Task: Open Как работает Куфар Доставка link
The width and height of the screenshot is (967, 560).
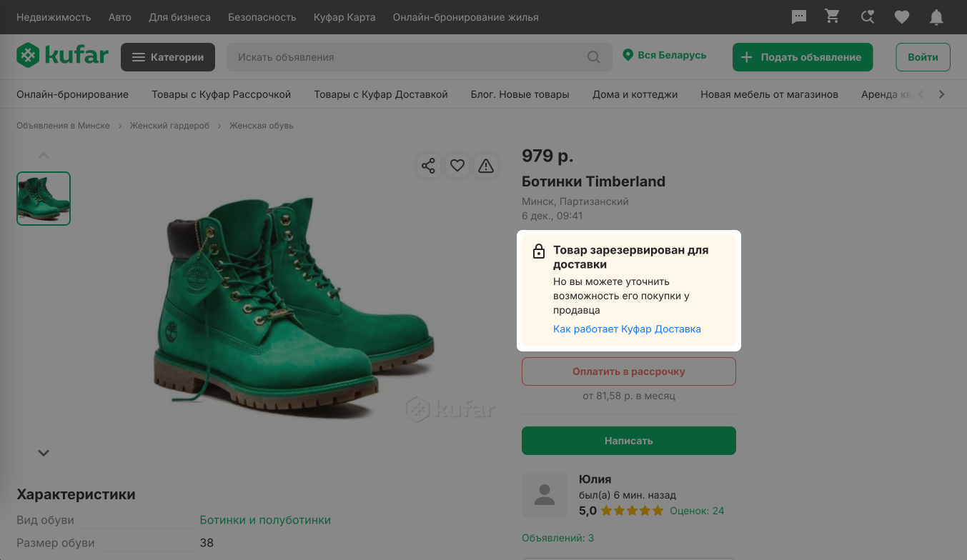Action: pos(627,329)
